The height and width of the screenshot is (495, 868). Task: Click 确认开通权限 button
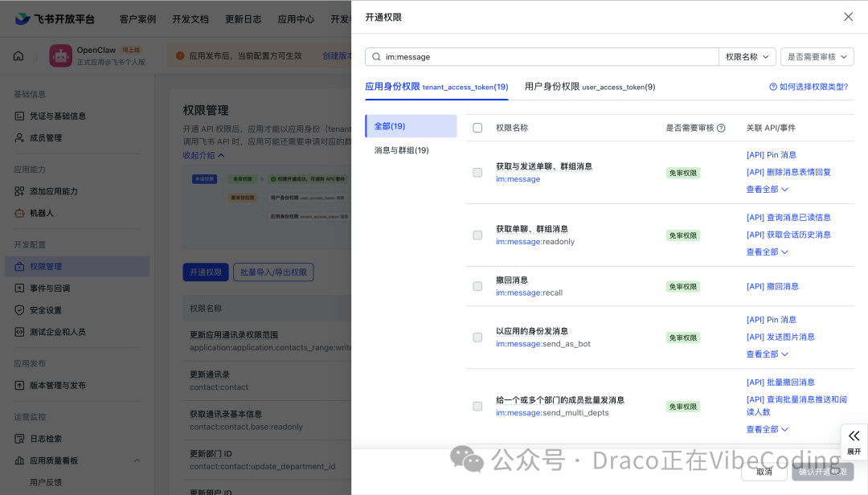pyautogui.click(x=822, y=473)
